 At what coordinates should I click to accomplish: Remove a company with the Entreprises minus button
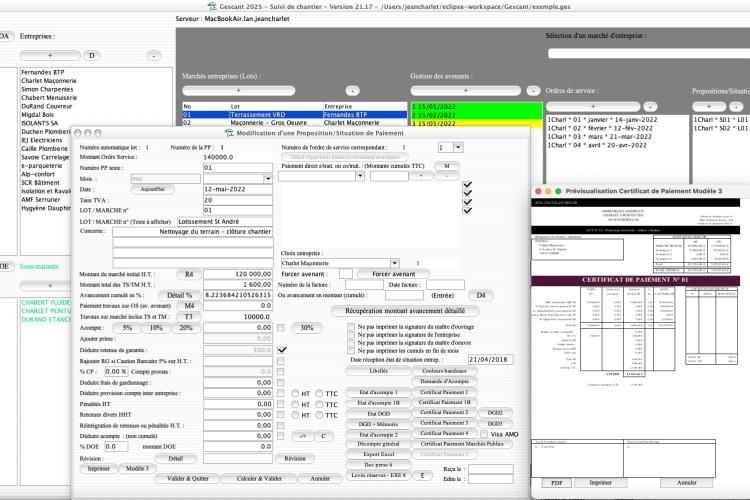tap(154, 56)
